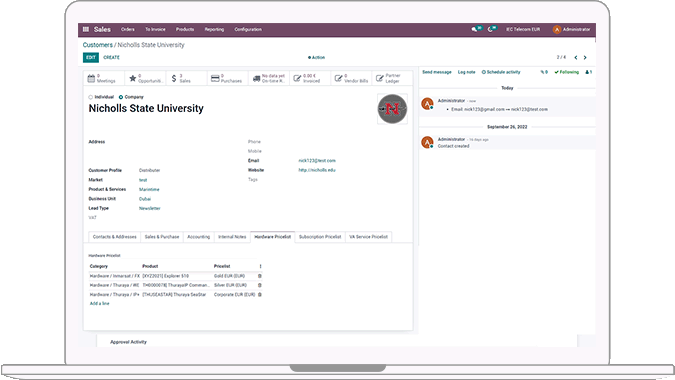Switch to the Subscription Pricelist tab
Screen dimensions: 675x380
[320, 237]
